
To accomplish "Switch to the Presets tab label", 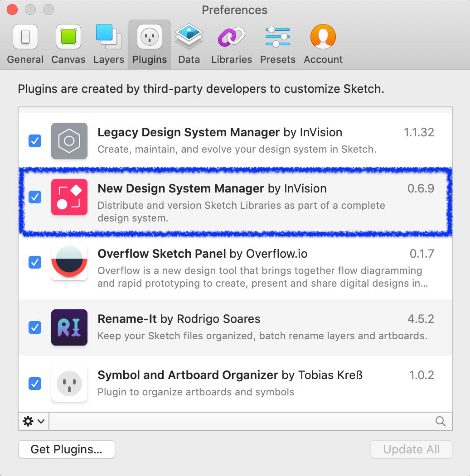I will (x=278, y=59).
